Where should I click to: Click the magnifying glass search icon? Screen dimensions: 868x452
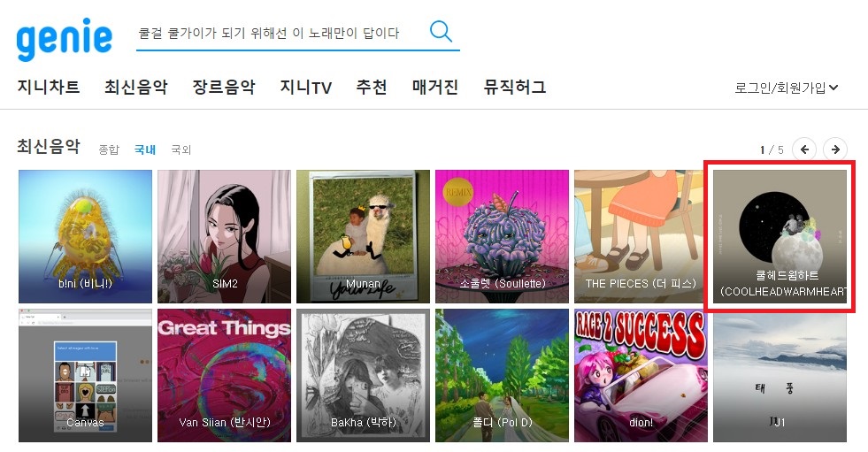coord(442,32)
